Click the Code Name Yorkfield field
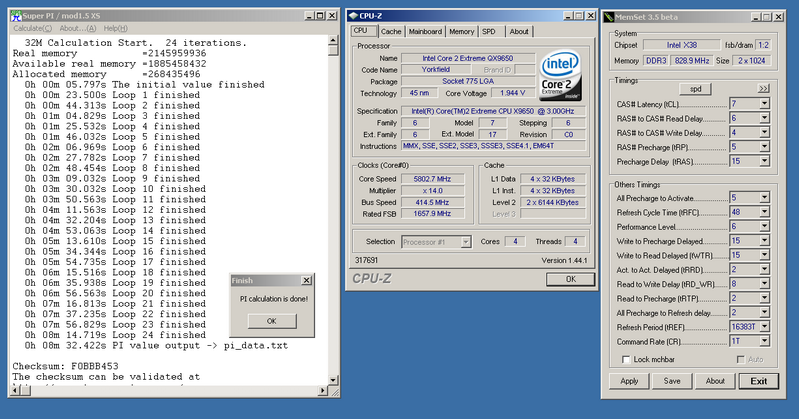 tap(436, 69)
